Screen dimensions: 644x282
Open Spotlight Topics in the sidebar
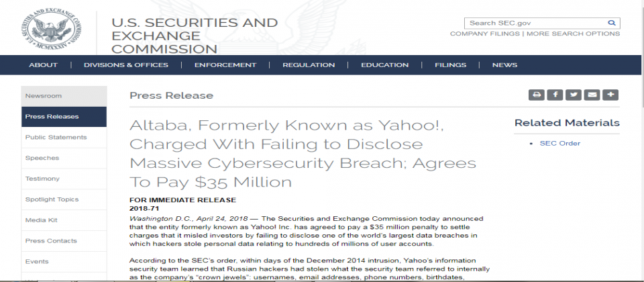pyautogui.click(x=52, y=199)
